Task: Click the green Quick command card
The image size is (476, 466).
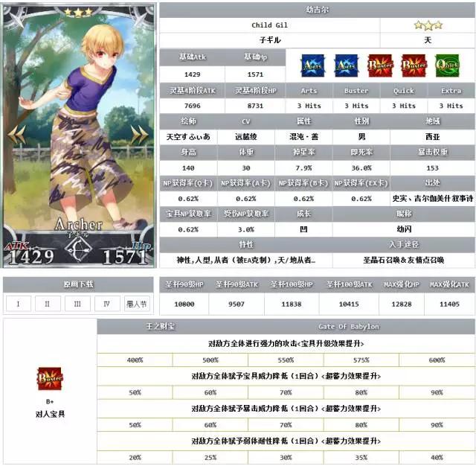Action: pos(447,66)
